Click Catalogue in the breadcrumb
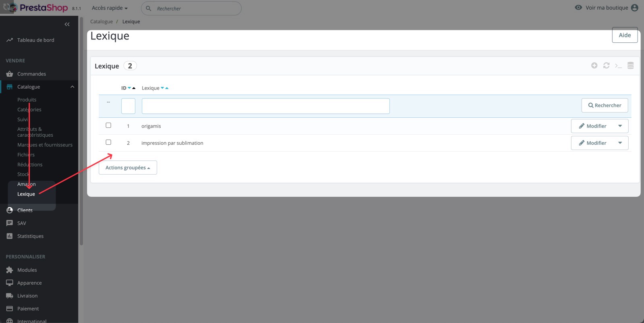The image size is (644, 323). coord(101,21)
